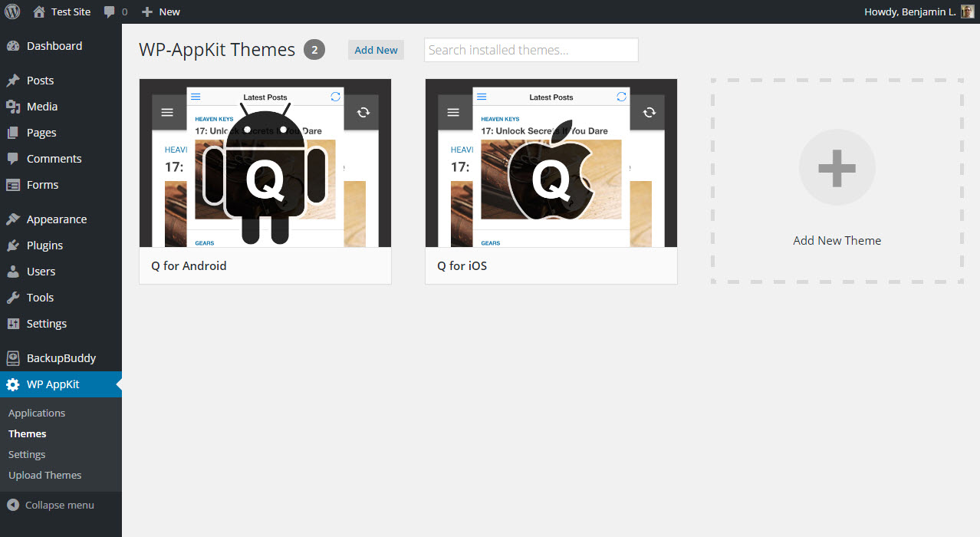Click the WordPress logo icon
The image size is (980, 537).
click(x=12, y=12)
